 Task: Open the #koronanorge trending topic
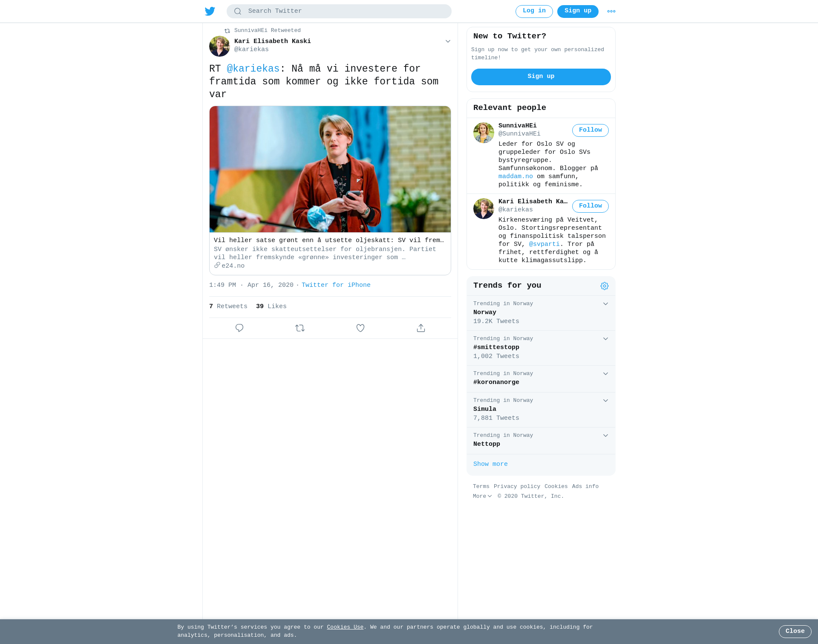coord(541,379)
